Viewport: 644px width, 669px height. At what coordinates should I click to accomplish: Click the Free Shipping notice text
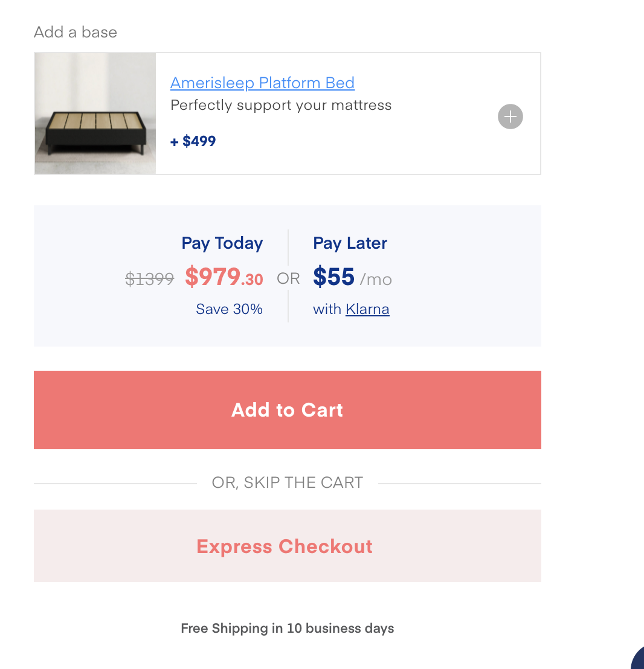(x=287, y=629)
